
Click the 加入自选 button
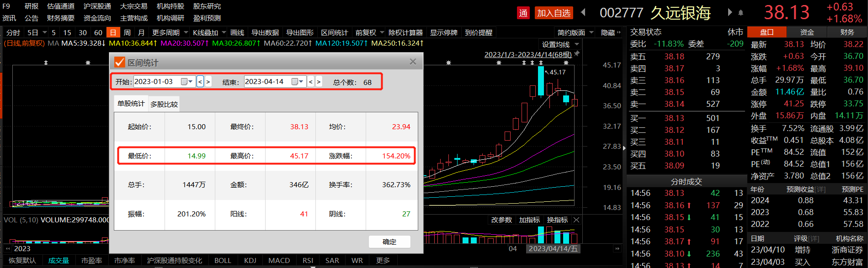click(554, 13)
